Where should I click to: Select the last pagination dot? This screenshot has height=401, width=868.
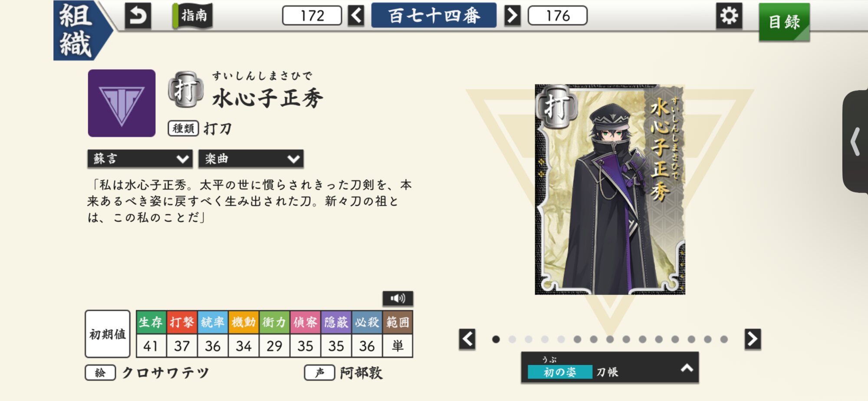click(724, 339)
